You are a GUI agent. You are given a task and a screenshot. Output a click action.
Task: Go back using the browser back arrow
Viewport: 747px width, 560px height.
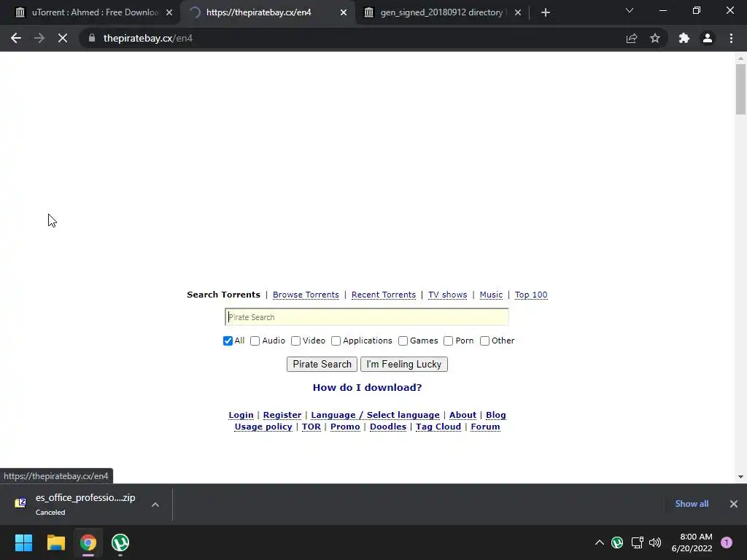[x=16, y=38]
